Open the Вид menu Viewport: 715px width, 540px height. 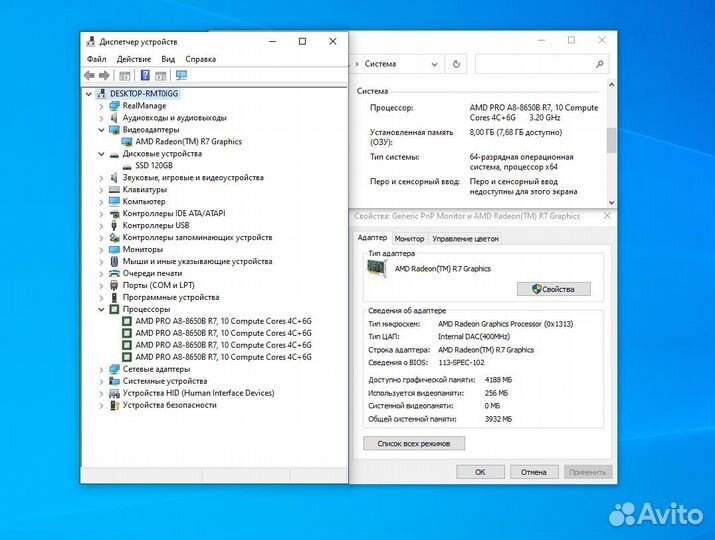168,59
